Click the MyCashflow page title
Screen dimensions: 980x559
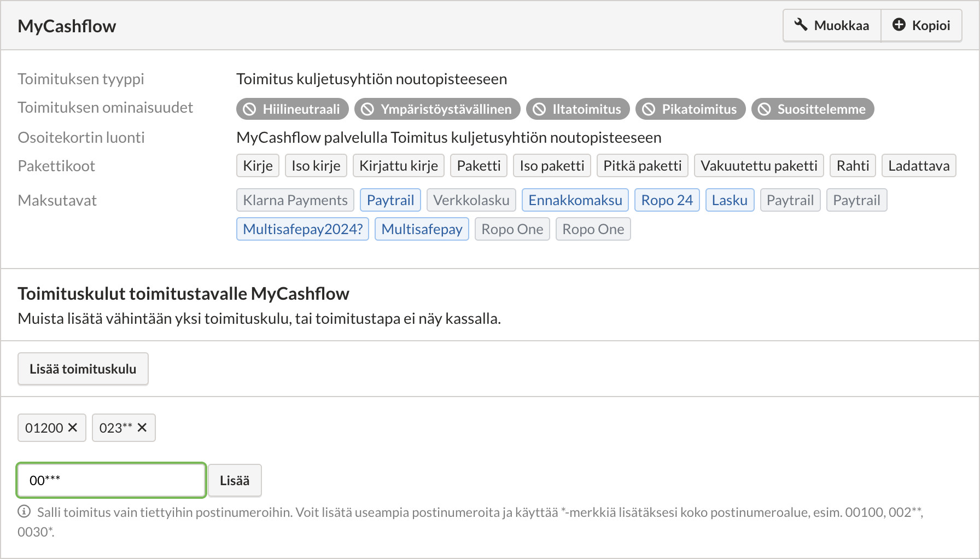(67, 26)
